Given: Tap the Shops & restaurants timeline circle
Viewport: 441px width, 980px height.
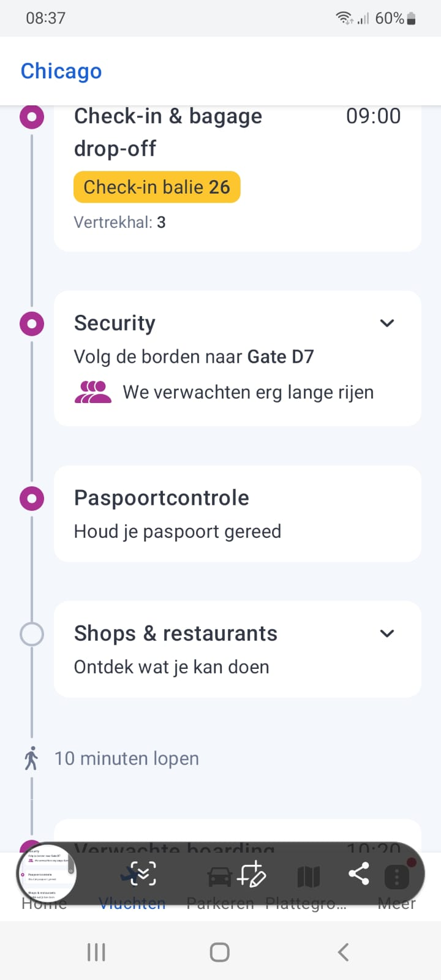Looking at the screenshot, I should [32, 634].
